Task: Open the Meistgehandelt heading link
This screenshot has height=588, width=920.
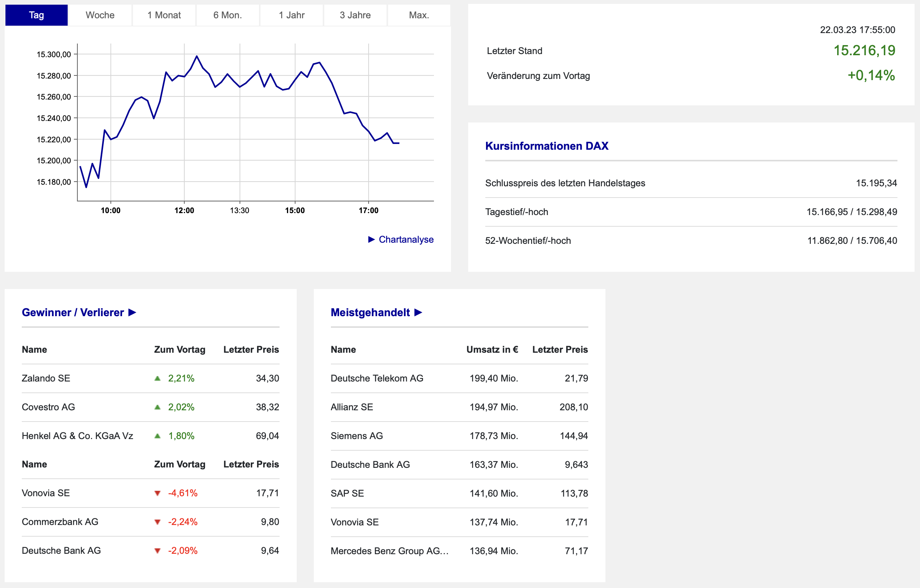Action: click(370, 312)
